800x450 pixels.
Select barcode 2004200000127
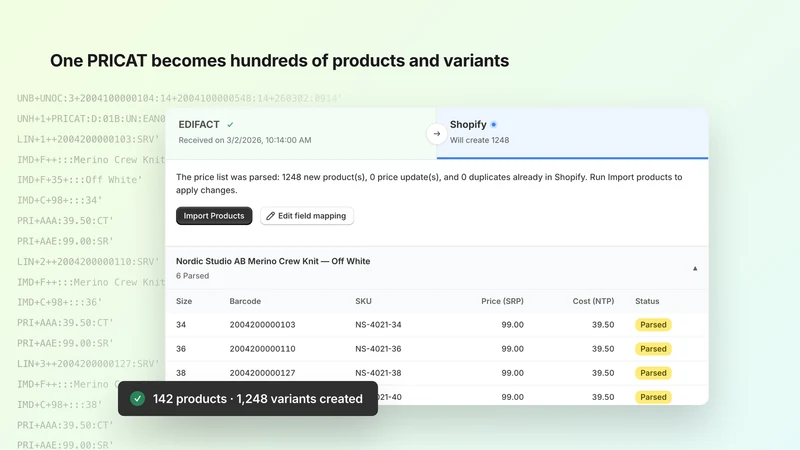click(x=262, y=373)
